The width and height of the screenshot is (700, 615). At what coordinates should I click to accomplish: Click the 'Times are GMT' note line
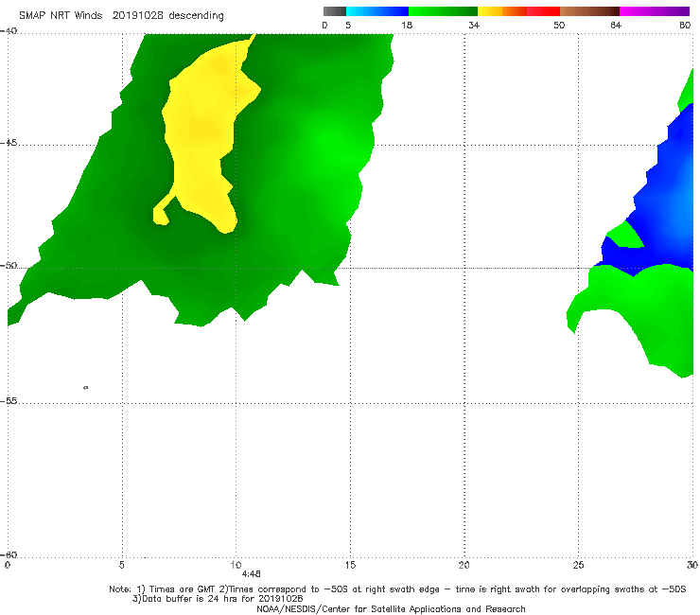[397, 589]
